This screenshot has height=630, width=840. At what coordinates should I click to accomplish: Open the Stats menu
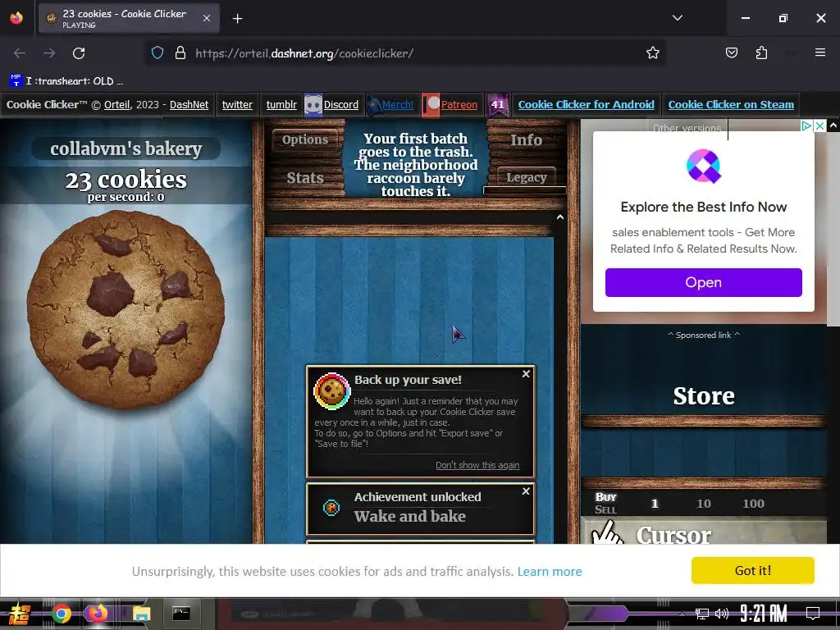pos(305,178)
